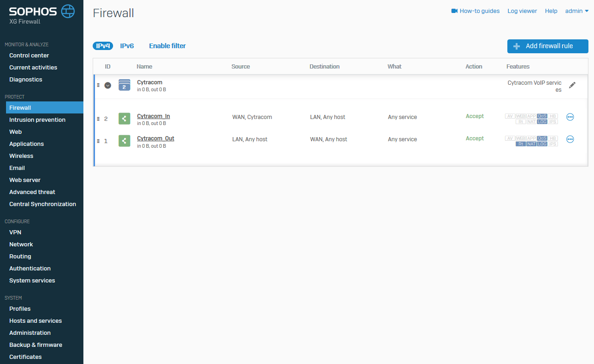Click AV feature badge on Cytracom_In rule

[x=510, y=116]
